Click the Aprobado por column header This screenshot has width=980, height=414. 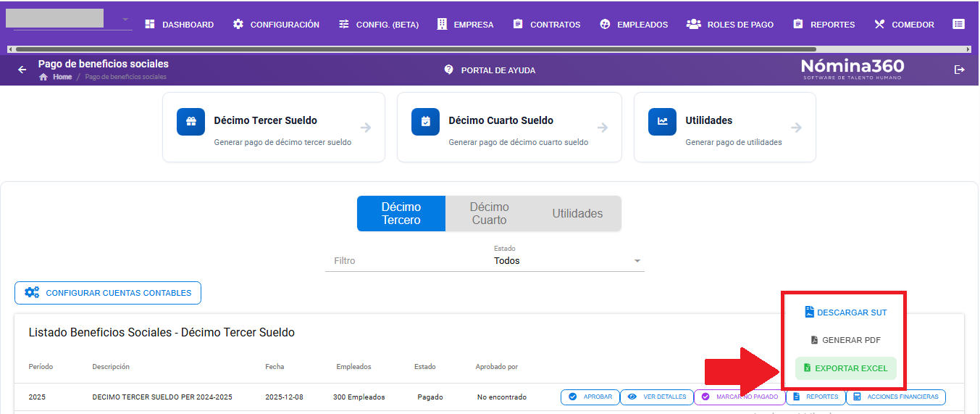(x=496, y=367)
